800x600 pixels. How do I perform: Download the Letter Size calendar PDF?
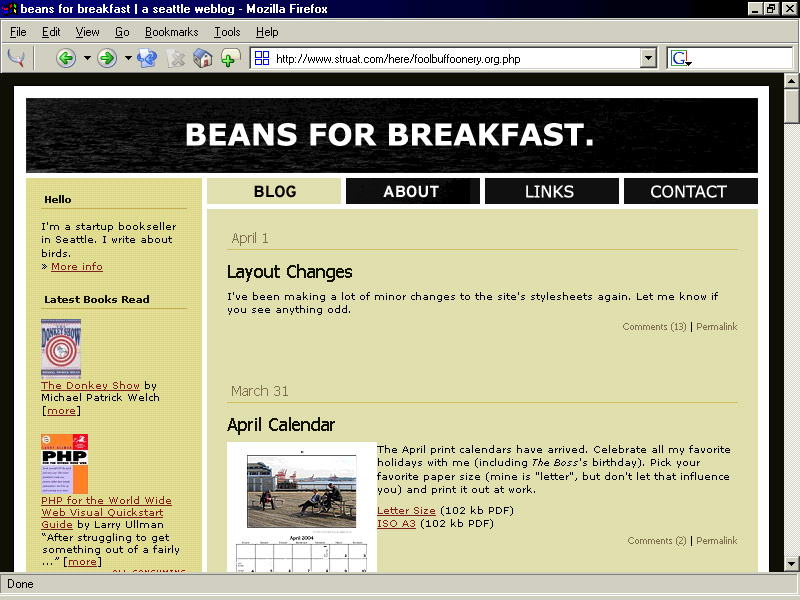click(x=406, y=511)
